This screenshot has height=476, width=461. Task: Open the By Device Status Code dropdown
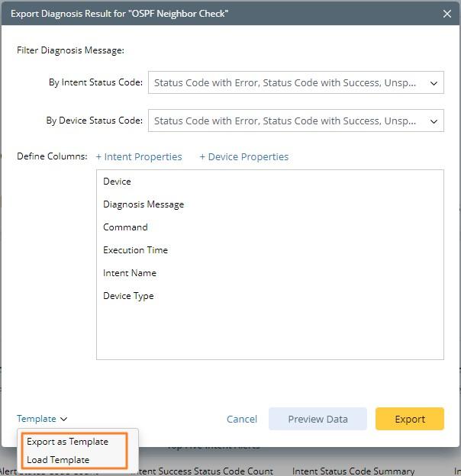tap(290, 121)
